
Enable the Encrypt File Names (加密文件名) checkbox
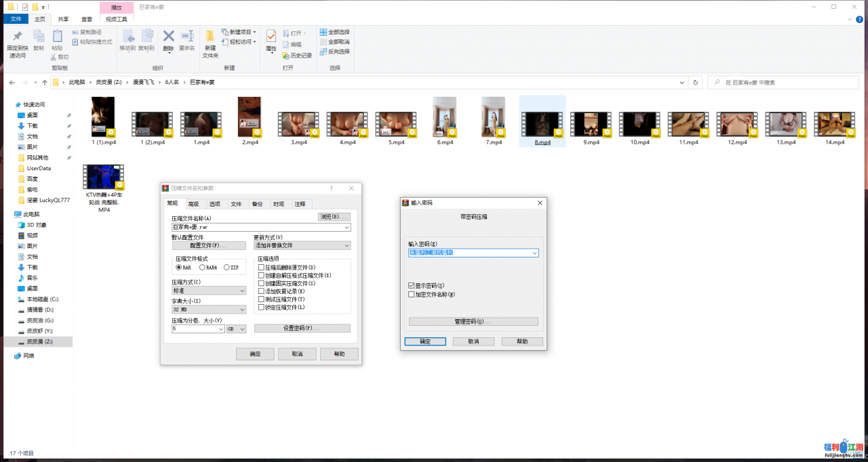coord(412,294)
